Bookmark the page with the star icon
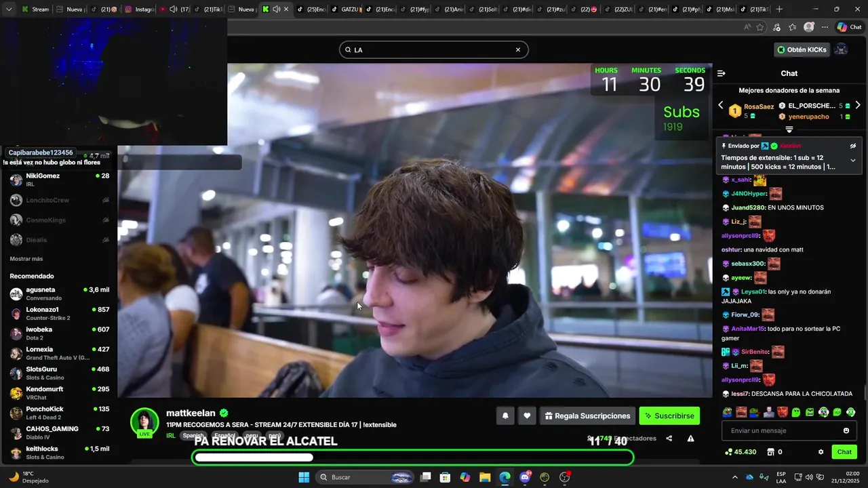 (x=760, y=27)
